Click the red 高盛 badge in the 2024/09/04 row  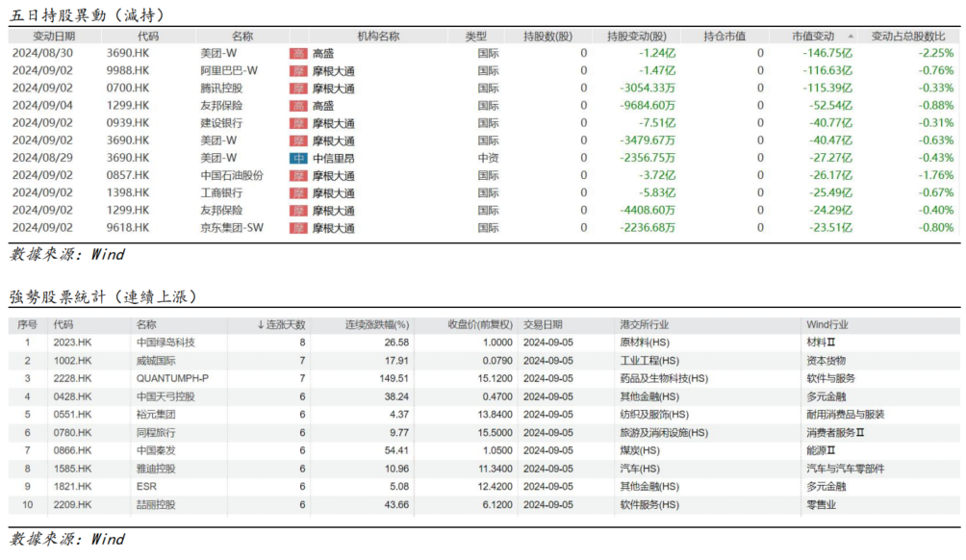298,106
